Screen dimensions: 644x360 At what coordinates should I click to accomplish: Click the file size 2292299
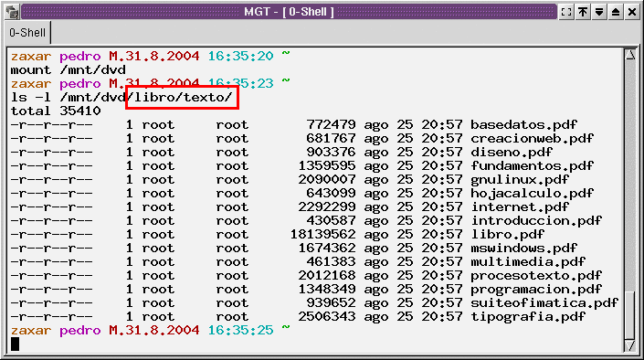click(x=327, y=206)
